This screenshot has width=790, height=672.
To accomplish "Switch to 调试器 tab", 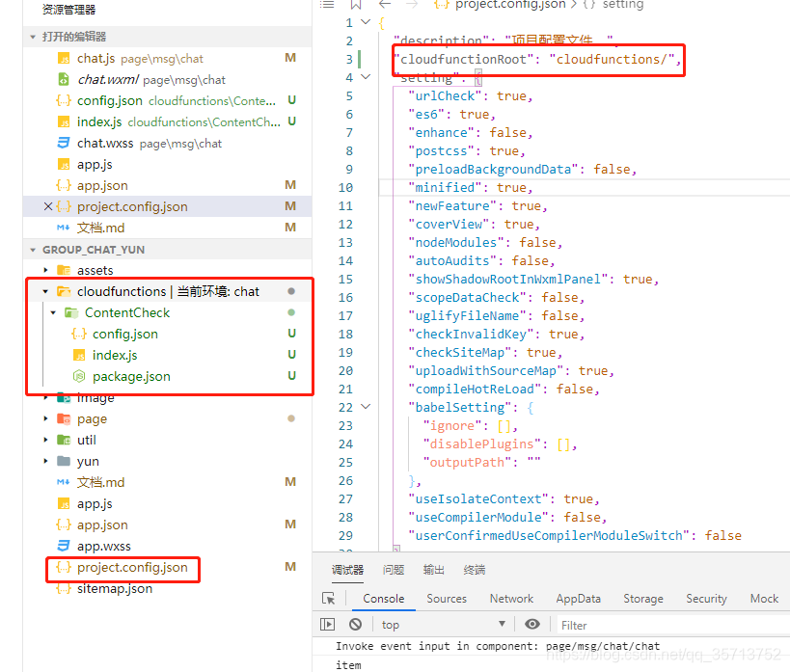I will (x=347, y=570).
